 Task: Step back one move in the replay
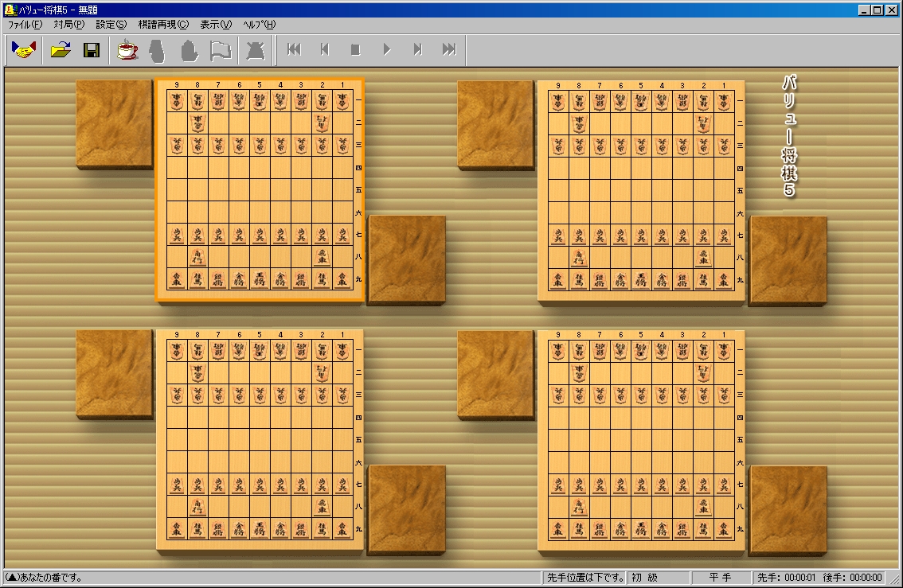point(325,50)
